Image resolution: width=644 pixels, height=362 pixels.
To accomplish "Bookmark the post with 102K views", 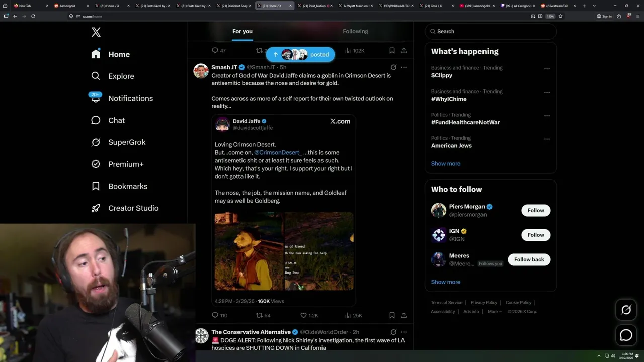I will click(392, 51).
